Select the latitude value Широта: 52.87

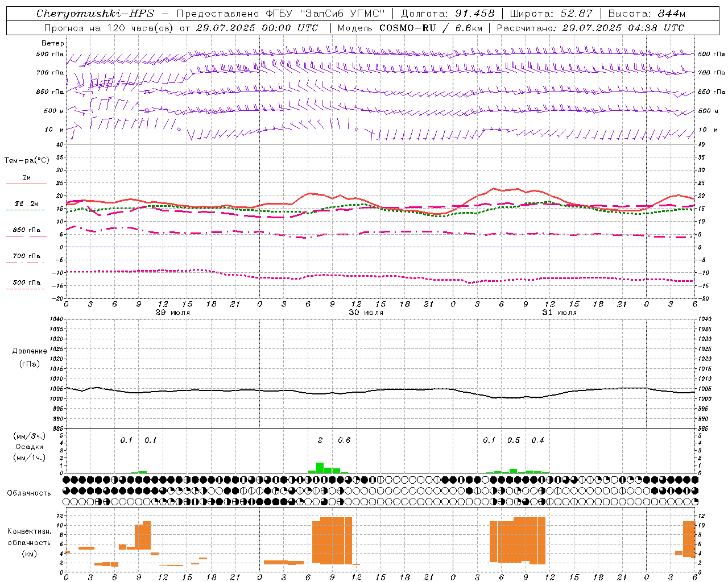551,14
